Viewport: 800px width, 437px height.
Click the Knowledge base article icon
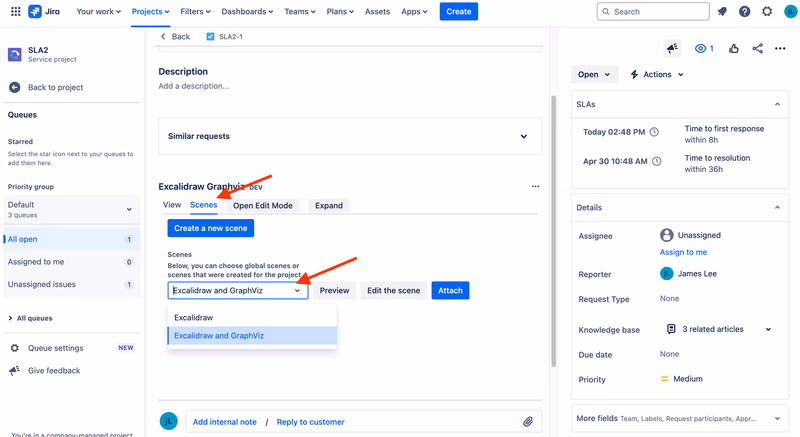671,329
